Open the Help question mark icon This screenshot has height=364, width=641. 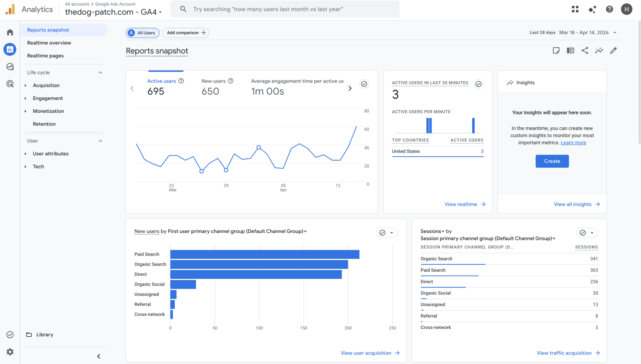[609, 9]
